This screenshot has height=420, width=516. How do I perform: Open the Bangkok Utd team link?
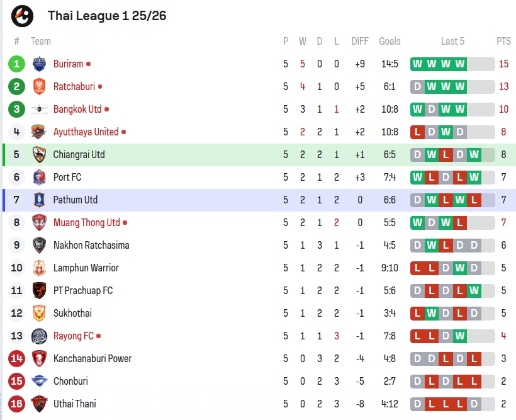point(77,110)
